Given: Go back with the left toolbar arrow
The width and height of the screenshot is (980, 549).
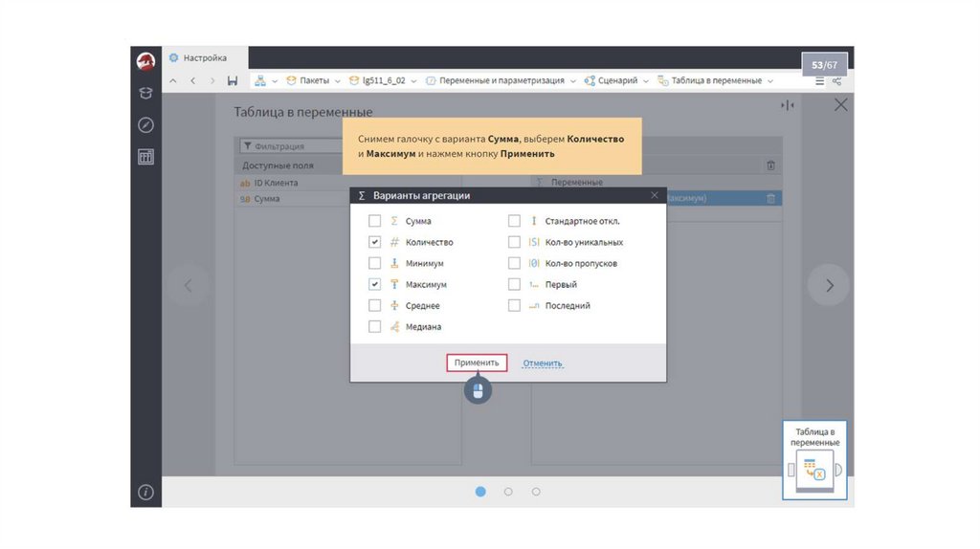Looking at the screenshot, I should coord(193,80).
